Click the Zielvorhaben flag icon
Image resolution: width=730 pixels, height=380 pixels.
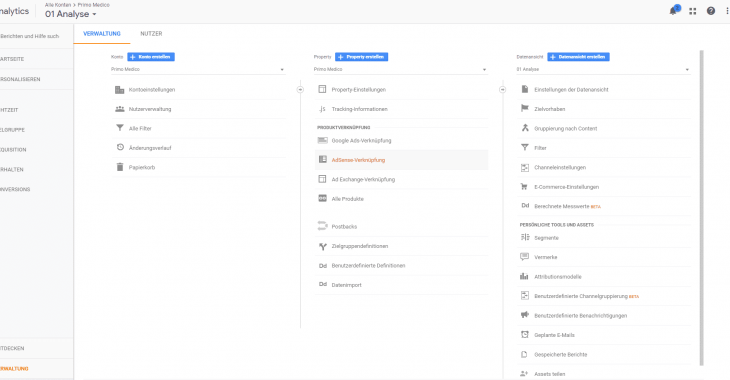(x=525, y=109)
